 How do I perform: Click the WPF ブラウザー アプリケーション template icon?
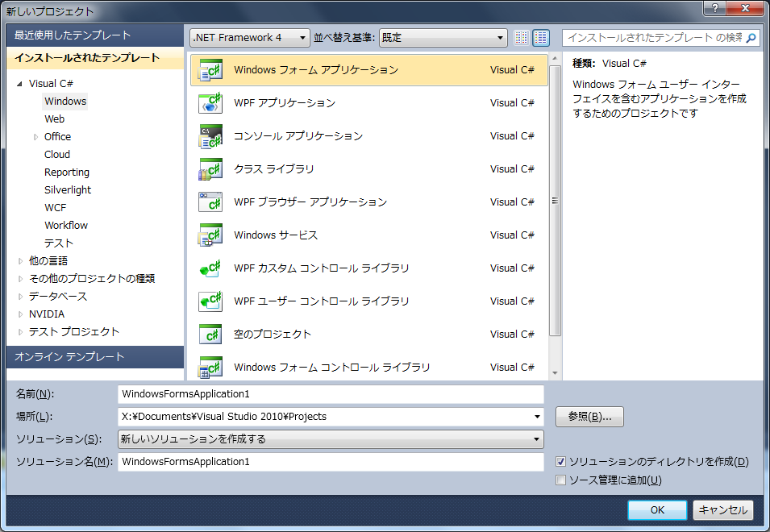(x=210, y=202)
